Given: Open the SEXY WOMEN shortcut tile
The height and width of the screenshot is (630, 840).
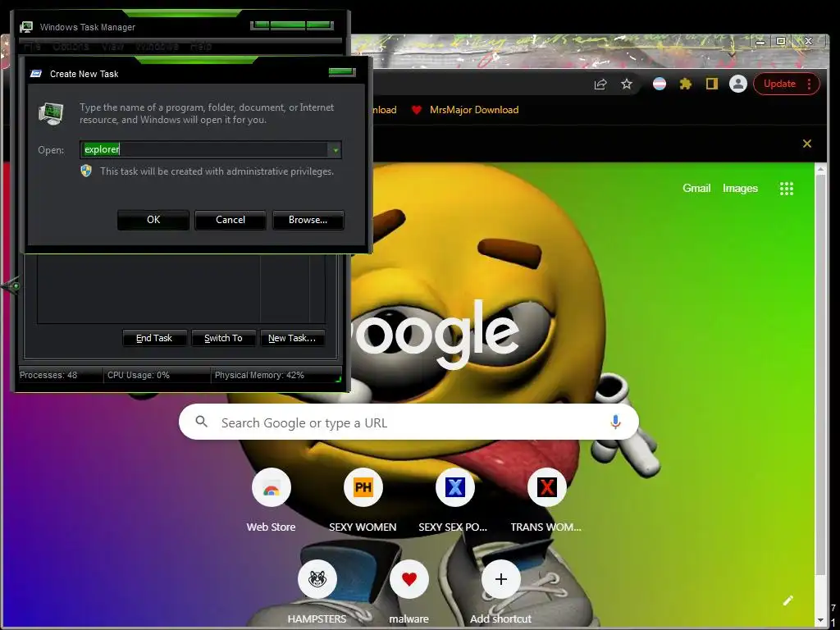Looking at the screenshot, I should pos(363,500).
